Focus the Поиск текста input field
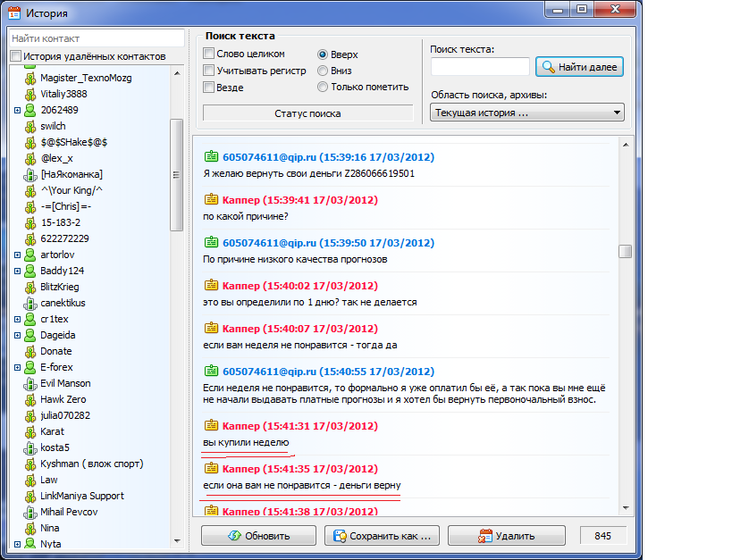This screenshot has height=560, width=732. pos(480,66)
